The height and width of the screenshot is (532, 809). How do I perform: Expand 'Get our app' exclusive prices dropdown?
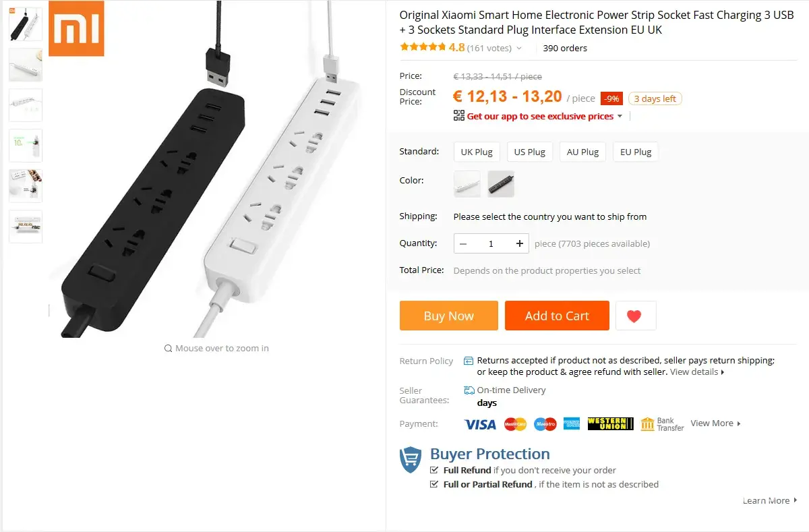point(619,116)
